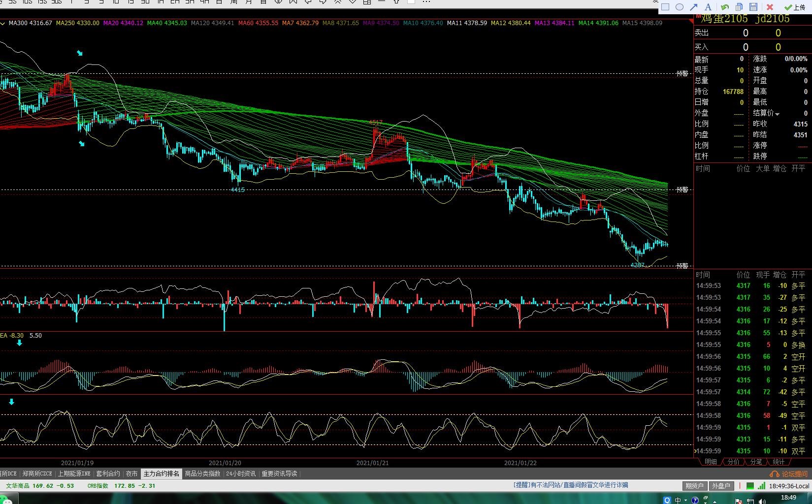Click the MA40 4345.03 legend label

(x=167, y=23)
